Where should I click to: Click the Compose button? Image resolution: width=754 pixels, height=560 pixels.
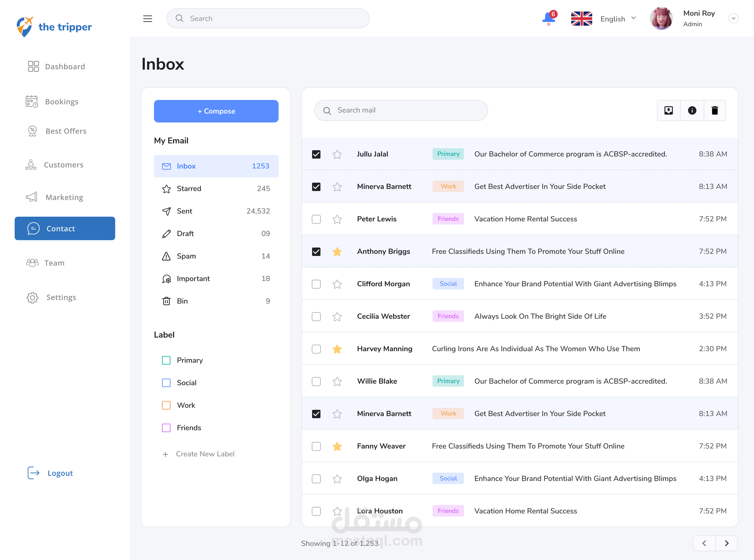tap(216, 111)
